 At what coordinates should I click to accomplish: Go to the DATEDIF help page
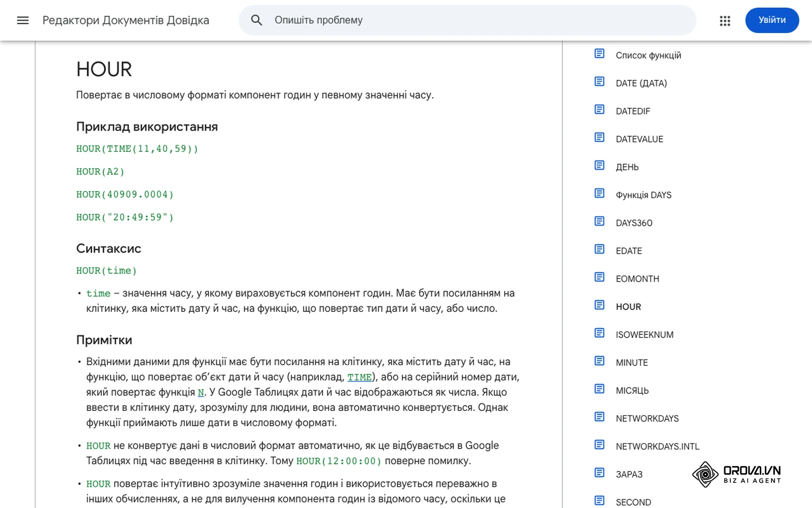pyautogui.click(x=633, y=111)
